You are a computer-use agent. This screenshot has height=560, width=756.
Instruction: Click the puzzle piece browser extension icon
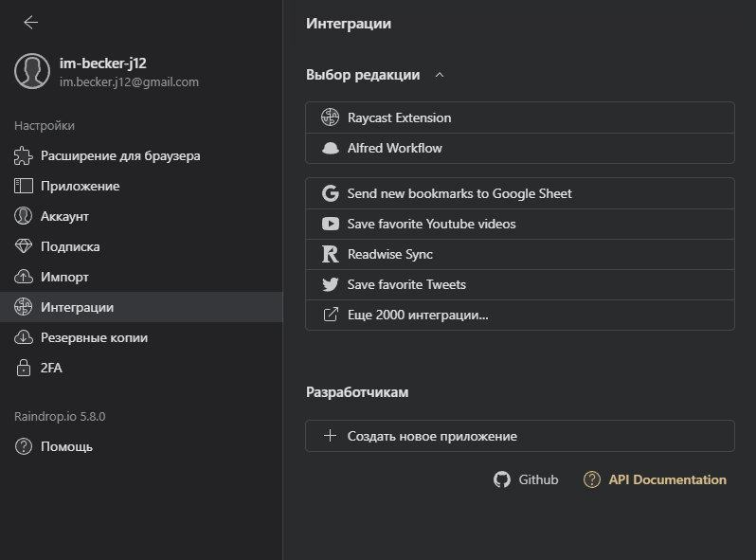[23, 155]
